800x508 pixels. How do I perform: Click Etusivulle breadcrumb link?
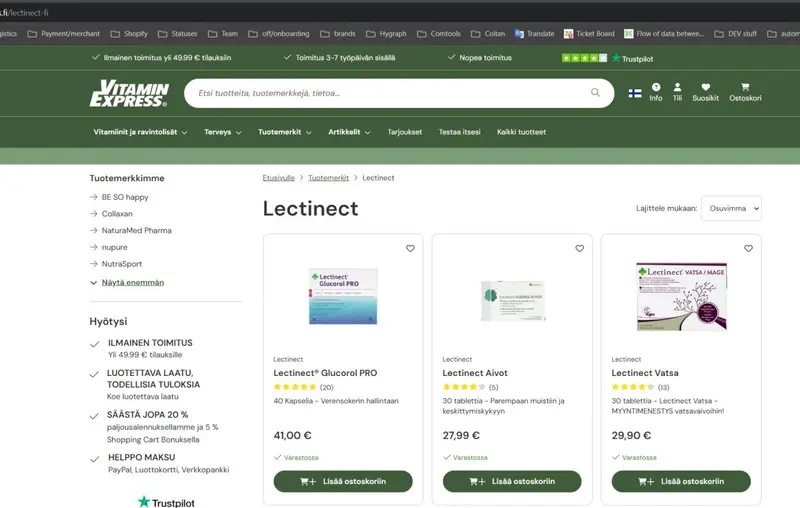(279, 178)
